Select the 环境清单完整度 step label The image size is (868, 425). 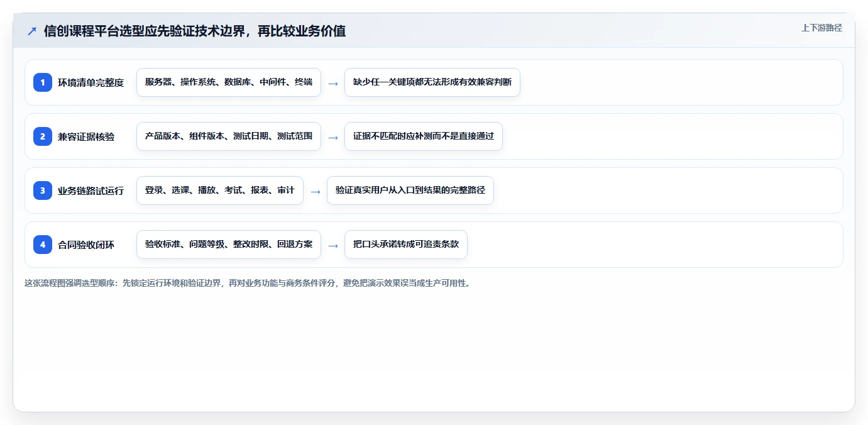[x=91, y=82]
